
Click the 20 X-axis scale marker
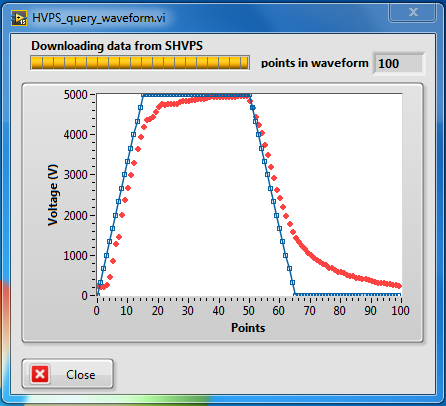tap(158, 311)
